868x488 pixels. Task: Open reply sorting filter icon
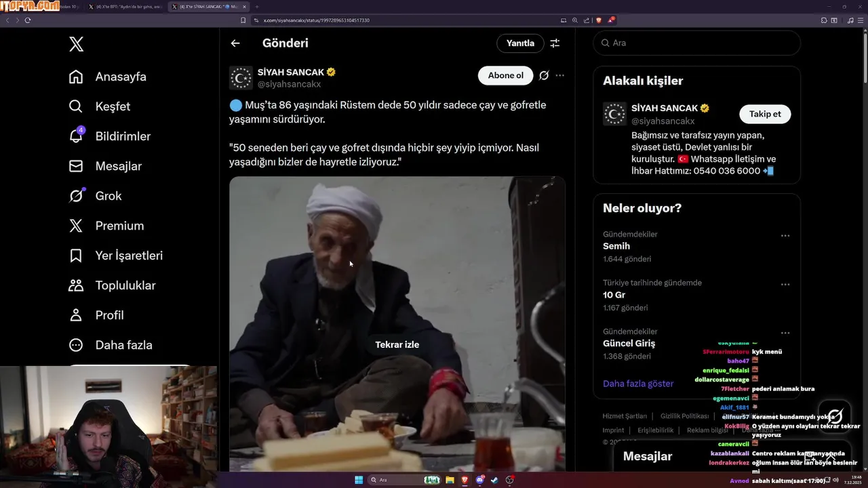[x=555, y=43]
